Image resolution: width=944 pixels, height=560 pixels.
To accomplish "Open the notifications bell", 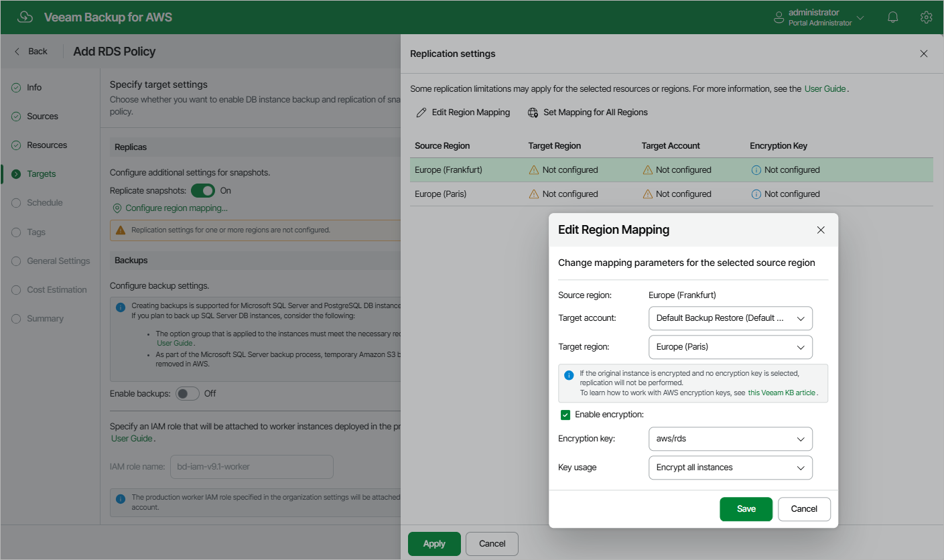I will point(893,17).
